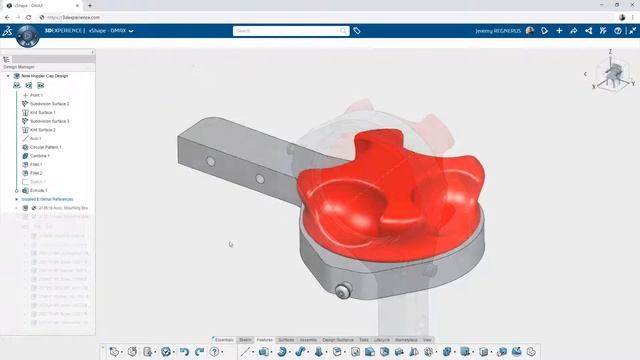Collapse New Hopper Cap Design tree node
640x360 pixels.
8,76
